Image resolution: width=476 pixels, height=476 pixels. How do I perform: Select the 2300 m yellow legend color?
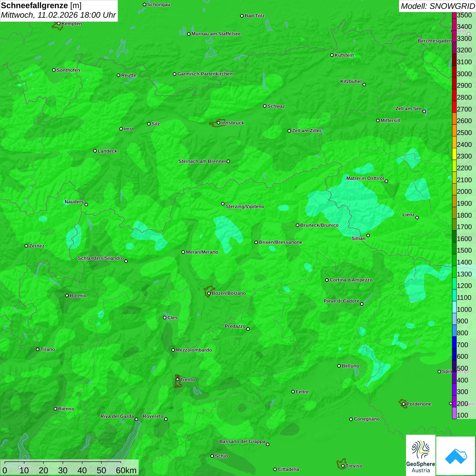click(454, 154)
